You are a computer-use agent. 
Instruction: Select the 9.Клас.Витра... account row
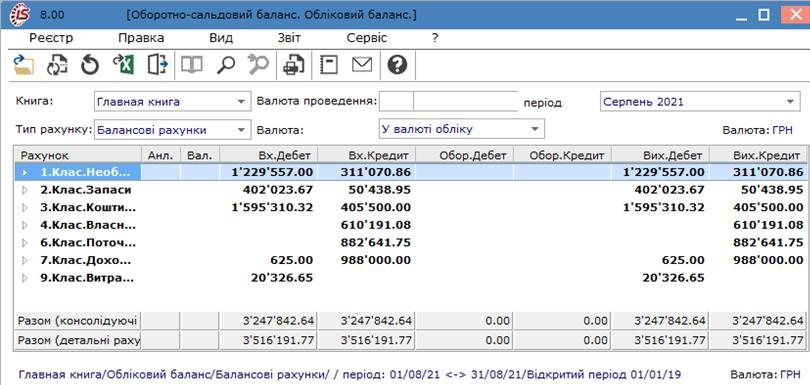tap(410, 278)
